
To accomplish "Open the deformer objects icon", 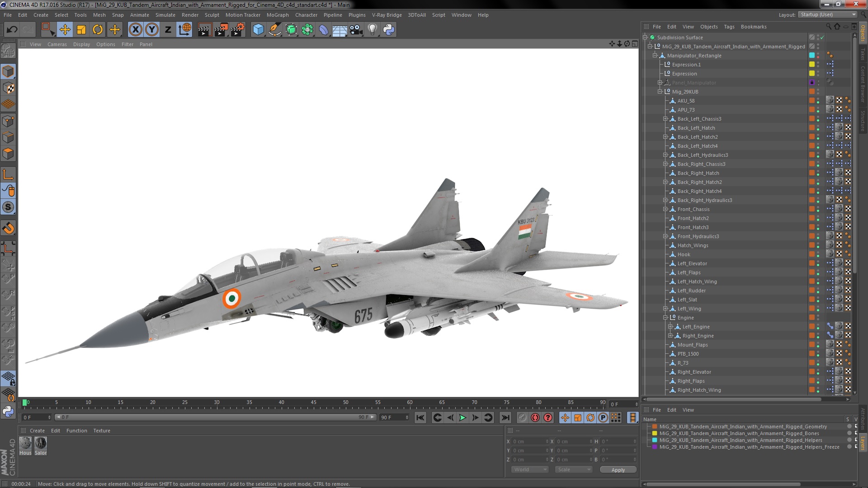I will coord(324,30).
